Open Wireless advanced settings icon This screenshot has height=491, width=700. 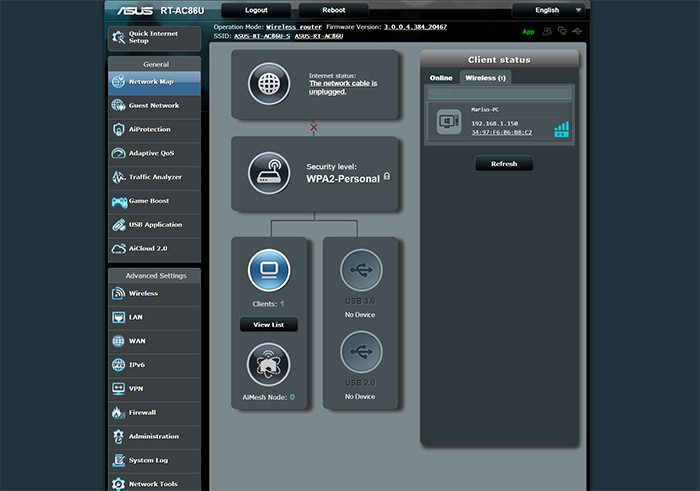(x=118, y=293)
